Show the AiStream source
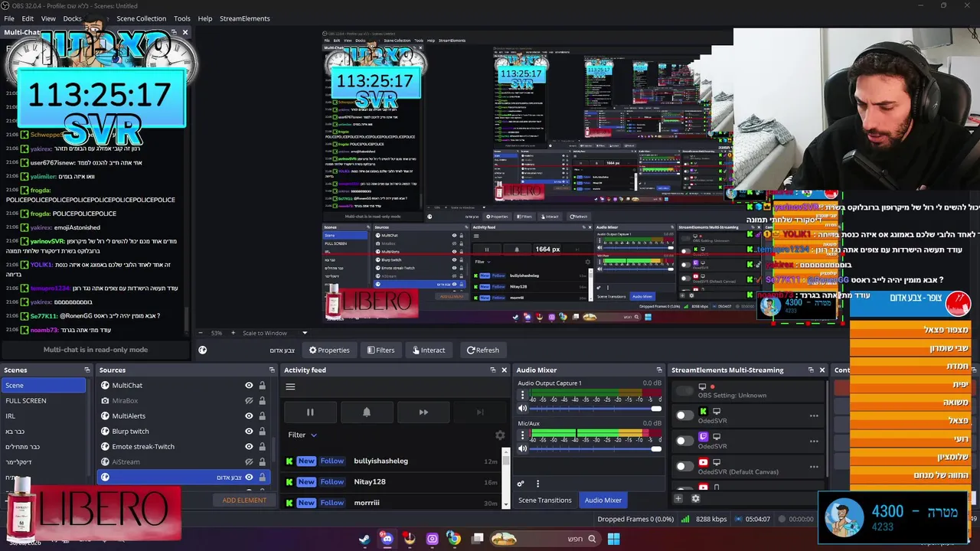Screen dimensions: 980x551 coord(249,462)
